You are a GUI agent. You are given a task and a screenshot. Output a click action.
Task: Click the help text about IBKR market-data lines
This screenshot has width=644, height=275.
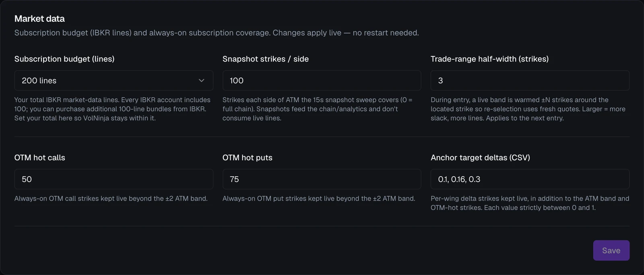pyautogui.click(x=112, y=109)
